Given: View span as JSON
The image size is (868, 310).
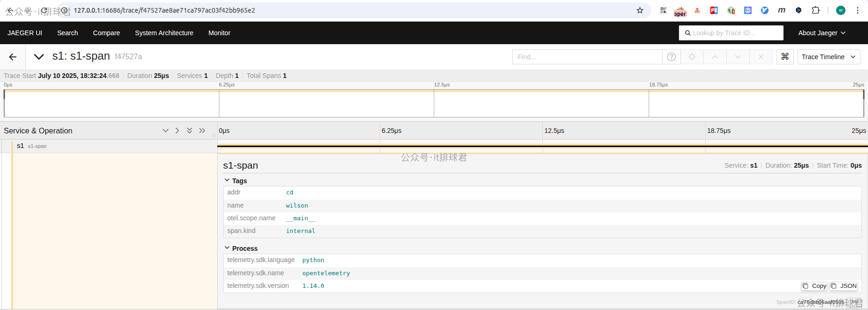Looking at the screenshot, I should (x=844, y=286).
